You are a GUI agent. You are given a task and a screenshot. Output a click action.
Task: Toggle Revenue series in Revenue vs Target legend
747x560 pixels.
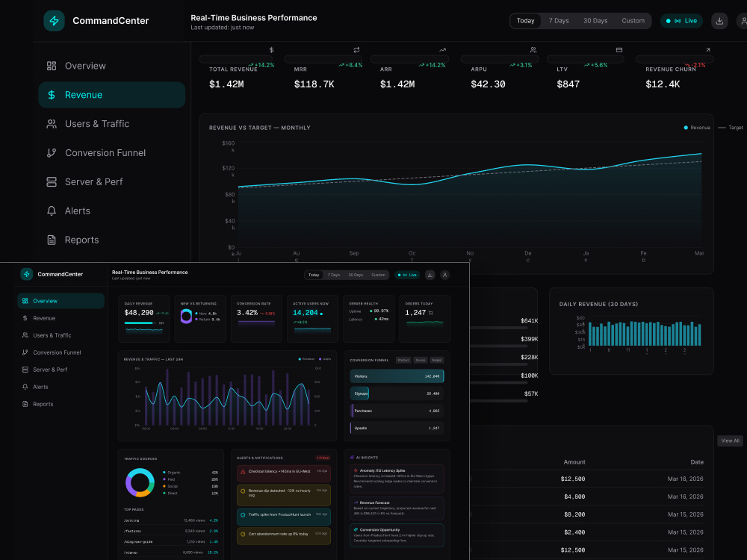(697, 128)
